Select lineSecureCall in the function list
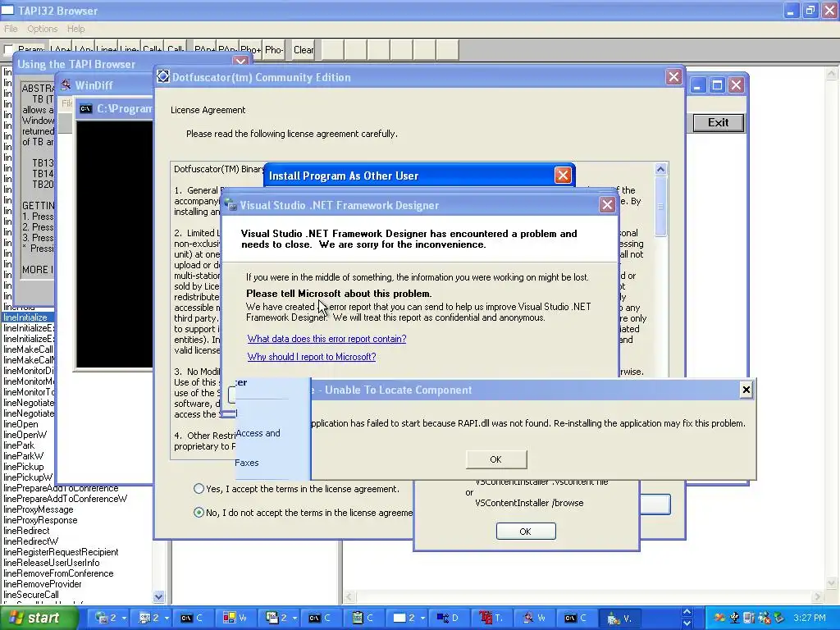 tap(31, 595)
